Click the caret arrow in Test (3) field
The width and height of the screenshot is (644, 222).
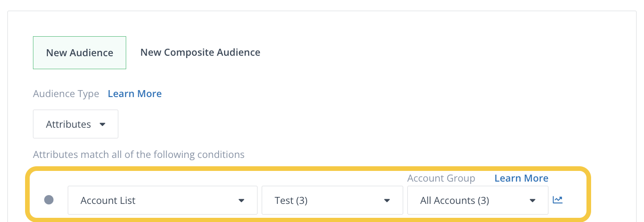pyautogui.click(x=387, y=201)
